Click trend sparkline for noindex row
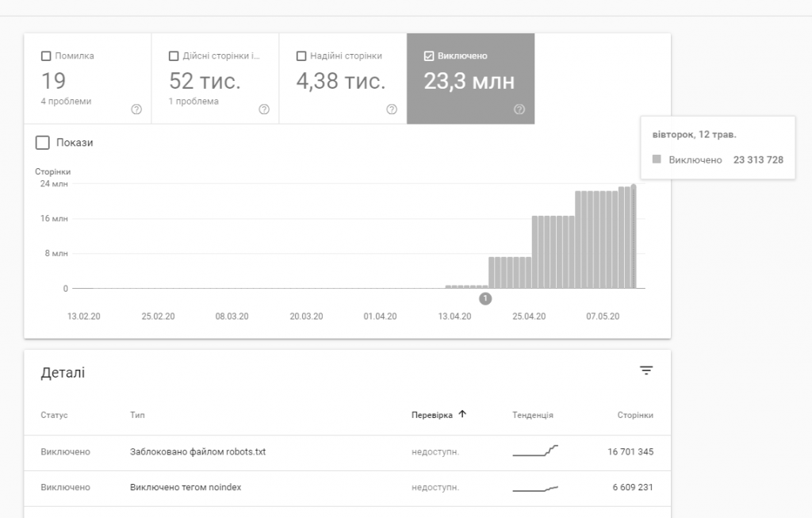812x518 pixels. tap(535, 488)
